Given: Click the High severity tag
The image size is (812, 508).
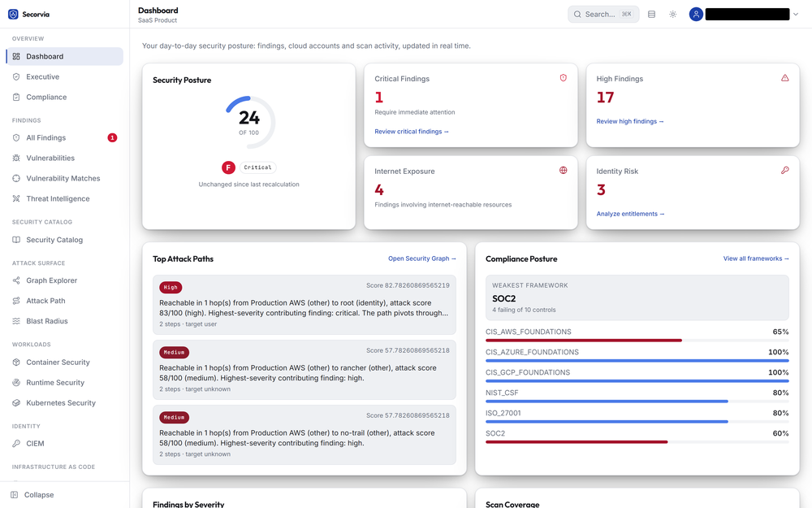Looking at the screenshot, I should click(x=171, y=287).
